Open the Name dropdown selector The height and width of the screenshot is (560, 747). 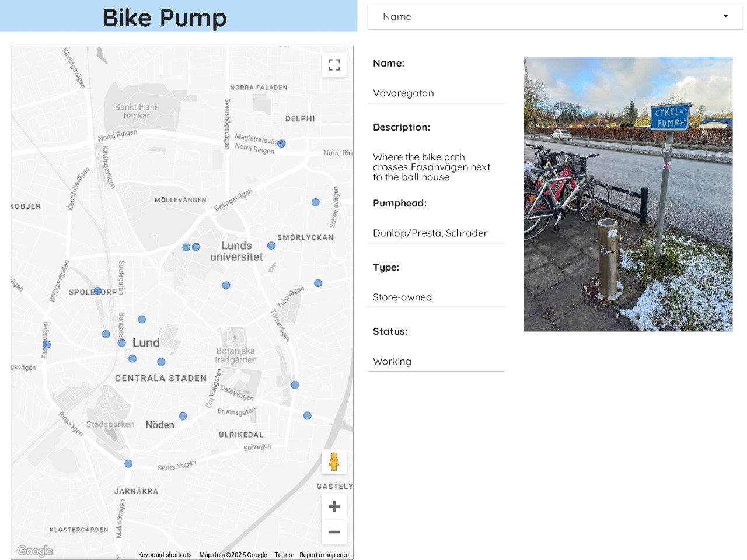point(554,16)
